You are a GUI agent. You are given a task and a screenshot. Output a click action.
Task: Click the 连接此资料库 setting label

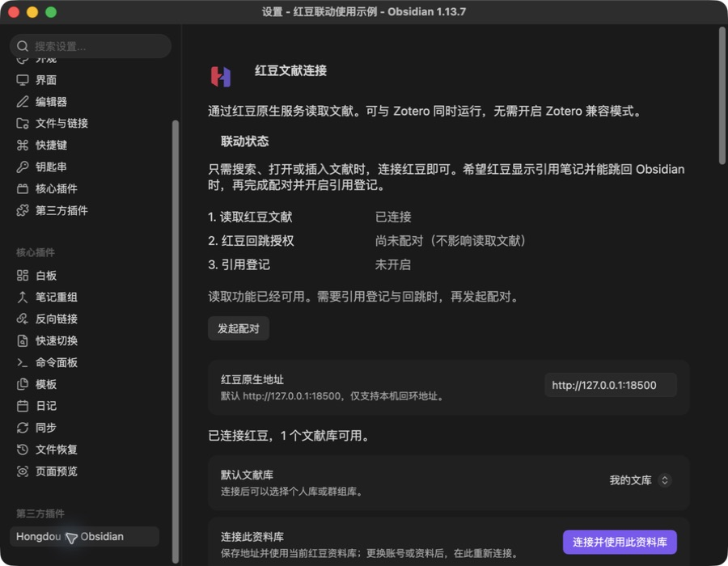pos(252,537)
